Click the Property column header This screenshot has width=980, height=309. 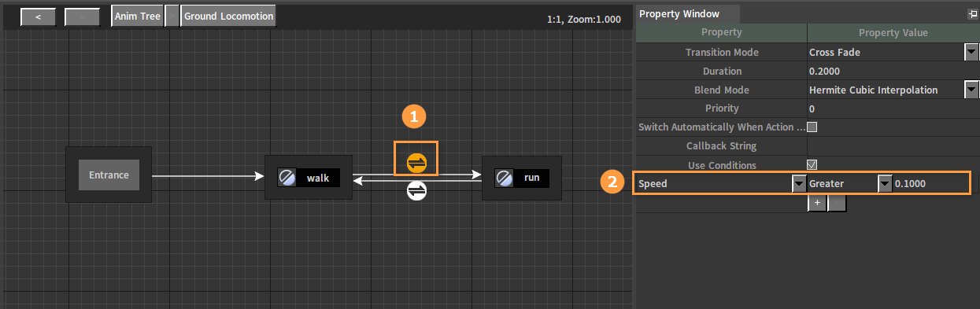721,32
